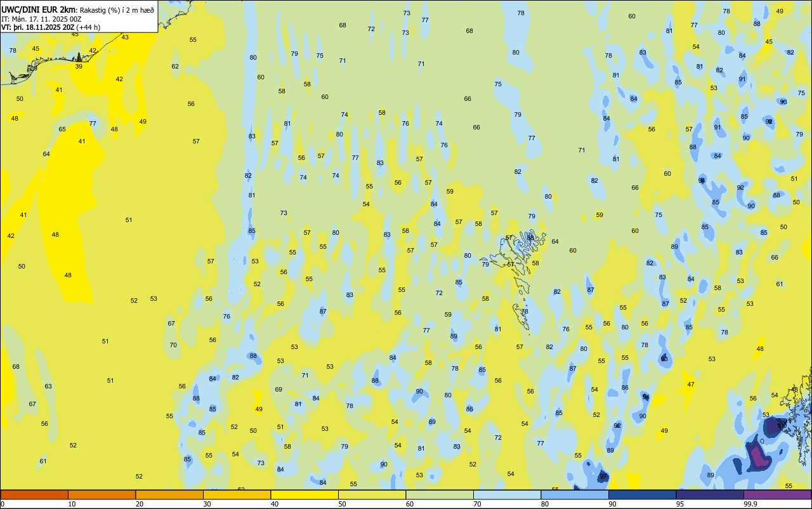This screenshot has width=812, height=509.
Task: Click the purple 99.9+ legend swatch
Action: (x=777, y=494)
